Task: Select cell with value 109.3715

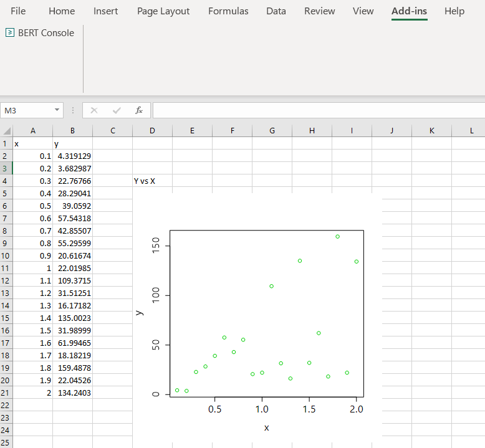Action: point(72,280)
